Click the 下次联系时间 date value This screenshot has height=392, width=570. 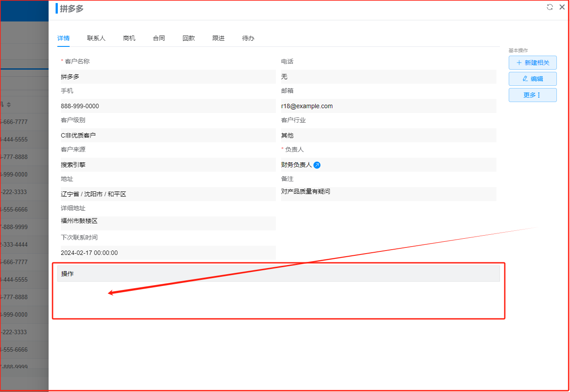[x=168, y=253]
